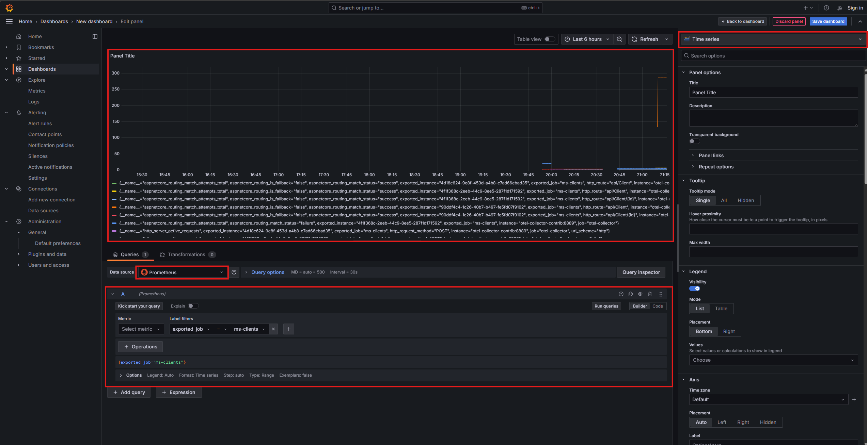
Task: Add time zone with plus icon
Action: pyautogui.click(x=854, y=399)
